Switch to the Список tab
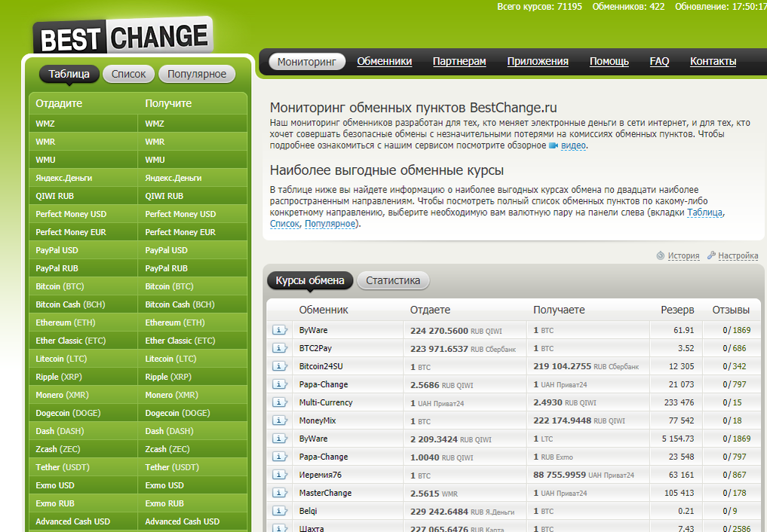The width and height of the screenshot is (767, 532). click(129, 75)
